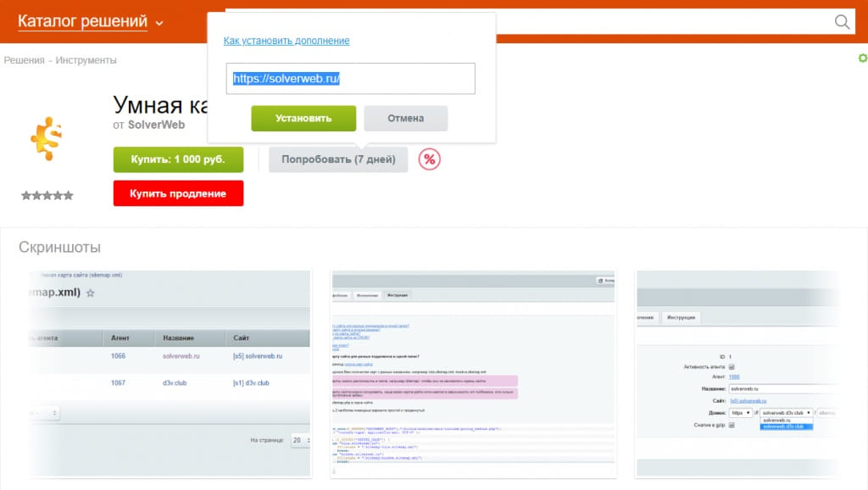The height and width of the screenshot is (490, 868).
Task: Open the SolverWeb developer link
Action: click(x=155, y=124)
